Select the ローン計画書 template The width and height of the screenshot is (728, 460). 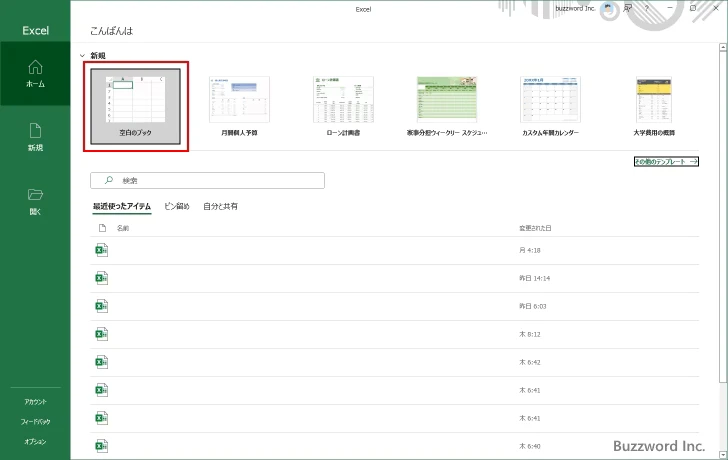344,106
